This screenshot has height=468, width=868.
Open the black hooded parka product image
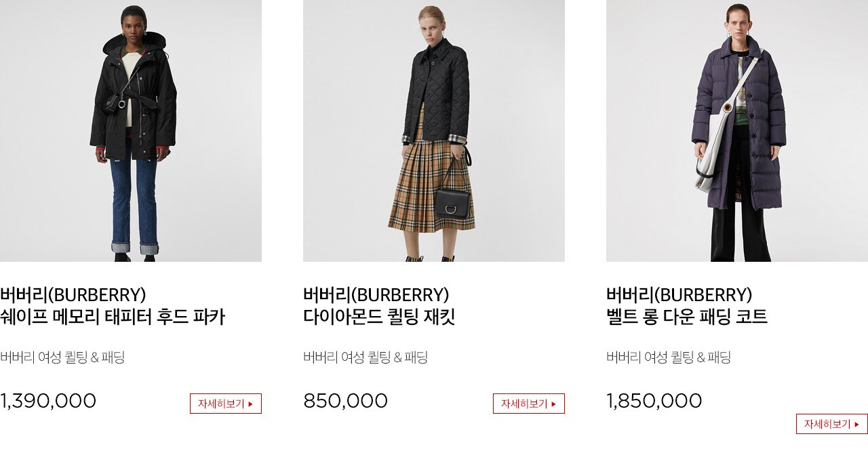131,131
